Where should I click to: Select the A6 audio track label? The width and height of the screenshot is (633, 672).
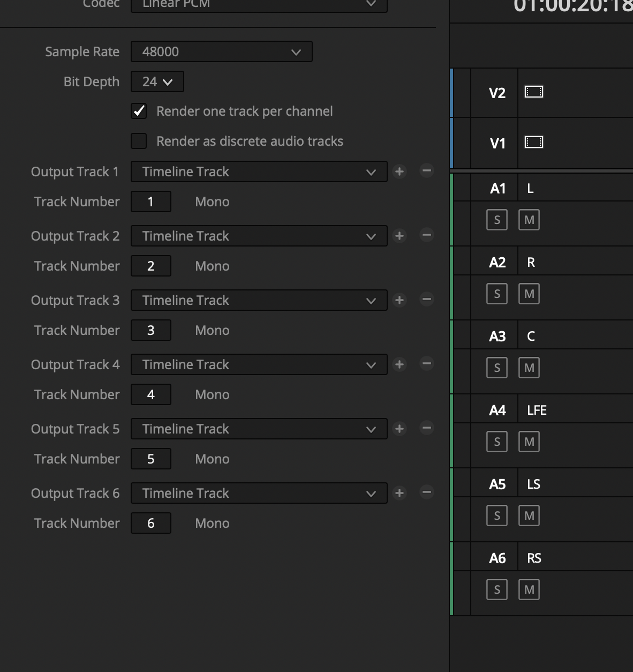point(498,558)
